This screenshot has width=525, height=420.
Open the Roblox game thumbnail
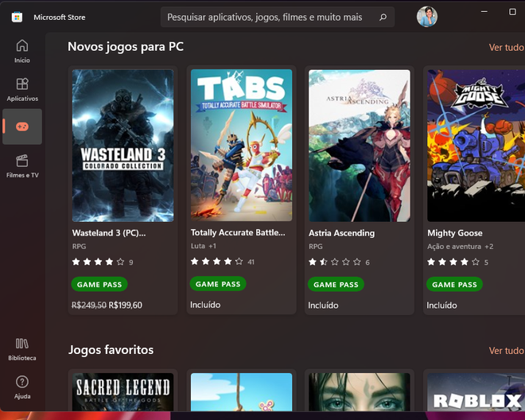(x=476, y=392)
